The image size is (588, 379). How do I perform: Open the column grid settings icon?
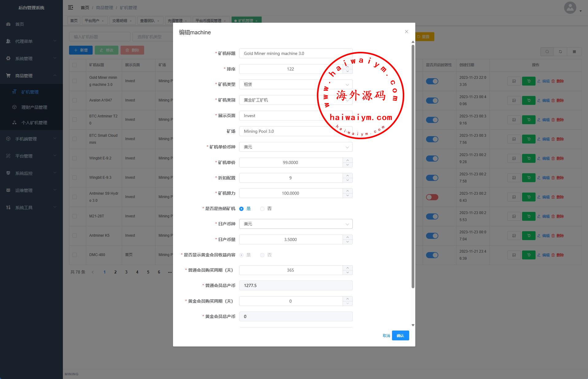574,52
